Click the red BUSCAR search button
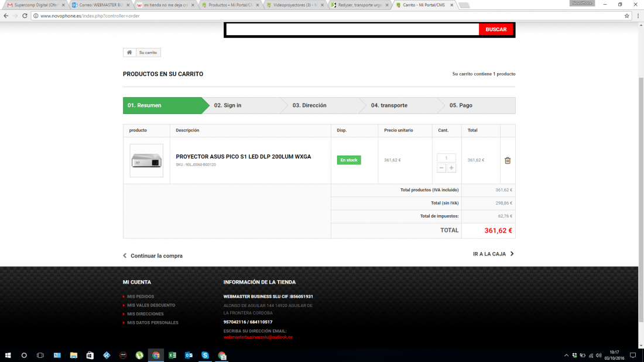 496,30
